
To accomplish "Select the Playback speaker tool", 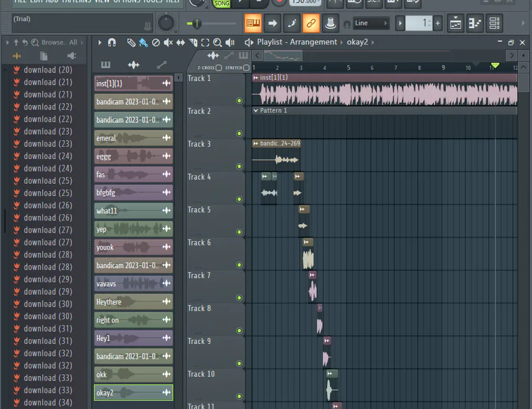I will click(x=230, y=43).
